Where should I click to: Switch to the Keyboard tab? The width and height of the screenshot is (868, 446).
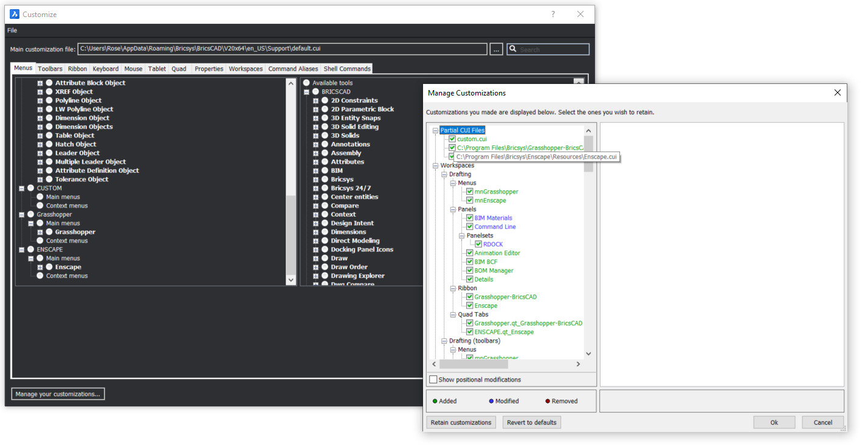pos(106,69)
